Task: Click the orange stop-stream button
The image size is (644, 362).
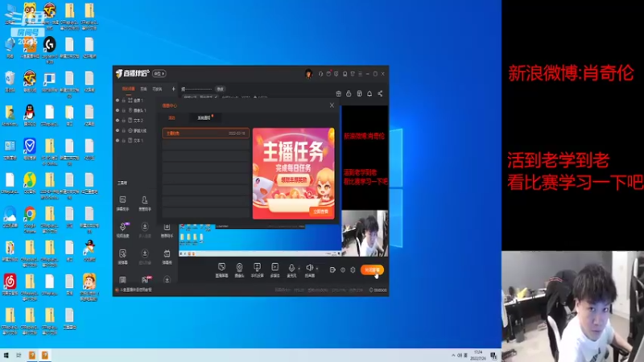Action: [372, 269]
